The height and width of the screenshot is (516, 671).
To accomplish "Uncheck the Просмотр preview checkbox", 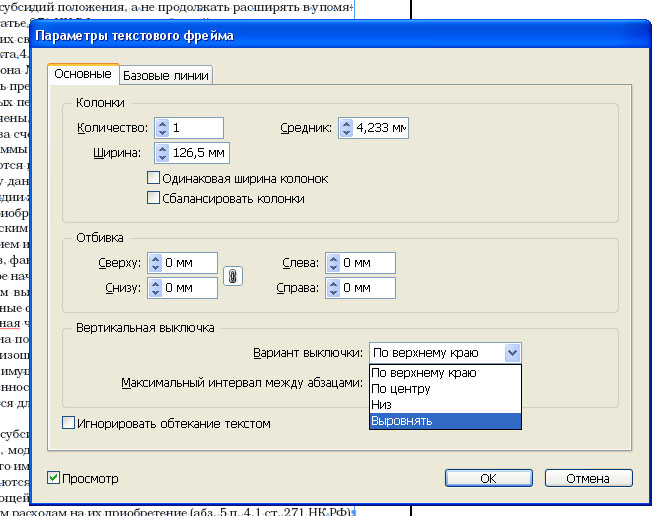I will (53, 478).
